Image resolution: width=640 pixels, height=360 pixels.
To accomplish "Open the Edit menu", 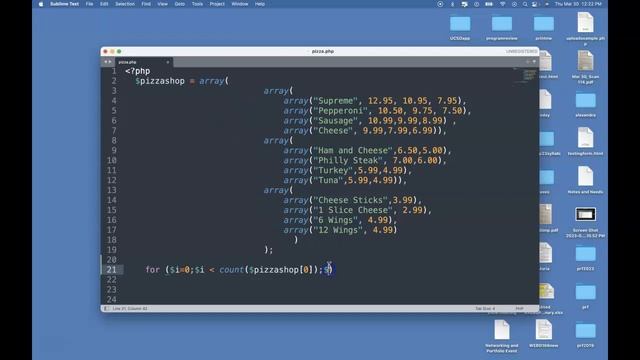I will [104, 4].
